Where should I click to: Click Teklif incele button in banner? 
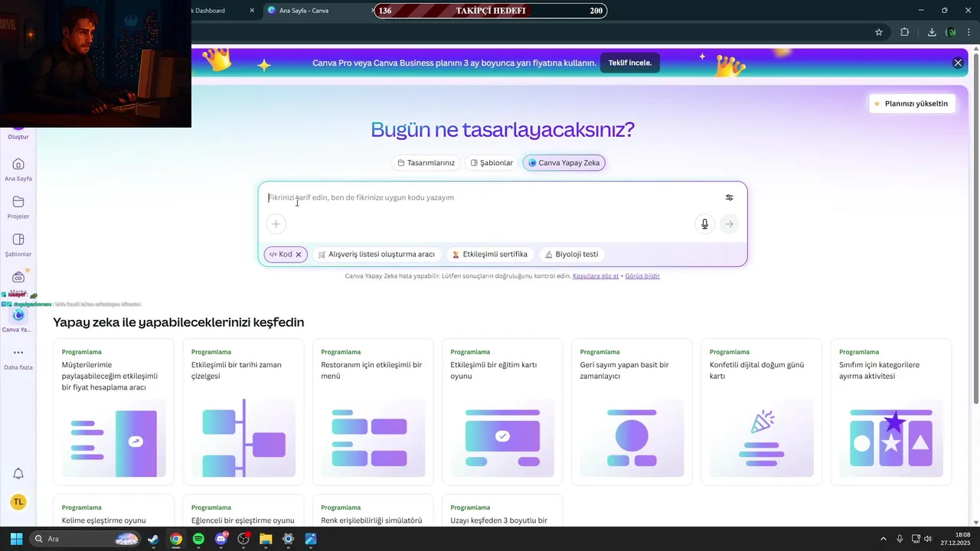tap(630, 63)
